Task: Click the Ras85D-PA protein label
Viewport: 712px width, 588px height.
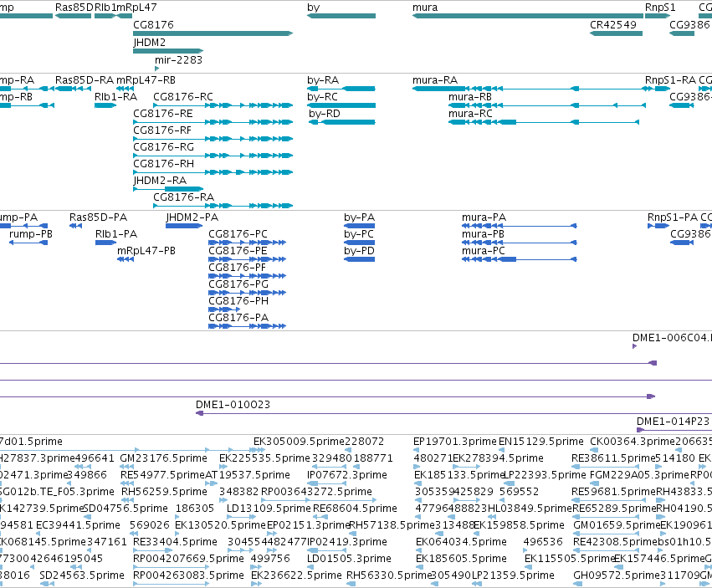Action: tap(98, 217)
